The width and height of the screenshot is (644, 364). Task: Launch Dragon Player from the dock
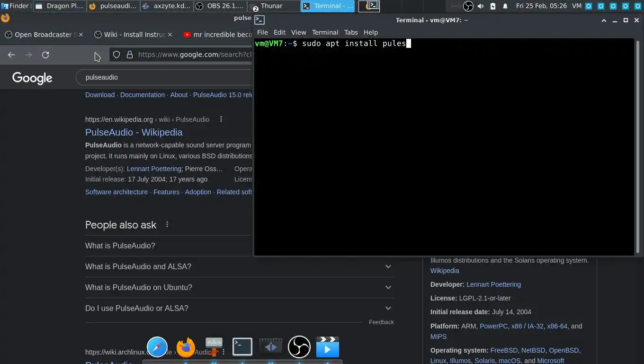click(x=328, y=347)
